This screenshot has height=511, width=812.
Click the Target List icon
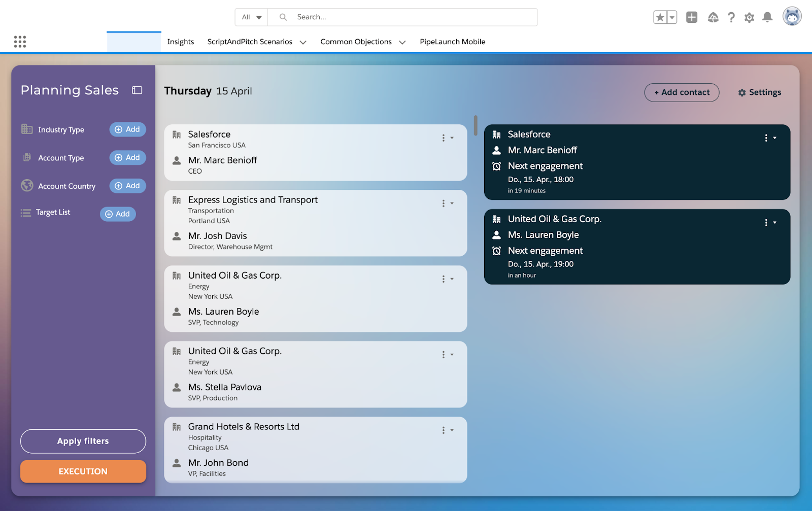[x=26, y=213]
